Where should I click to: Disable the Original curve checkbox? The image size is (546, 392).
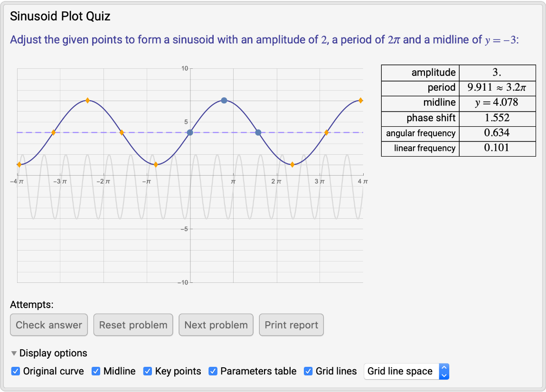click(x=16, y=371)
